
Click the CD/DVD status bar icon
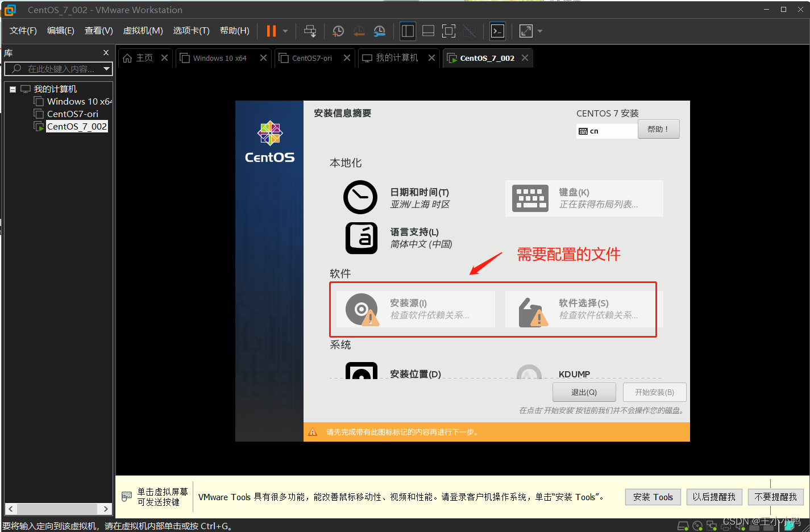click(697, 526)
